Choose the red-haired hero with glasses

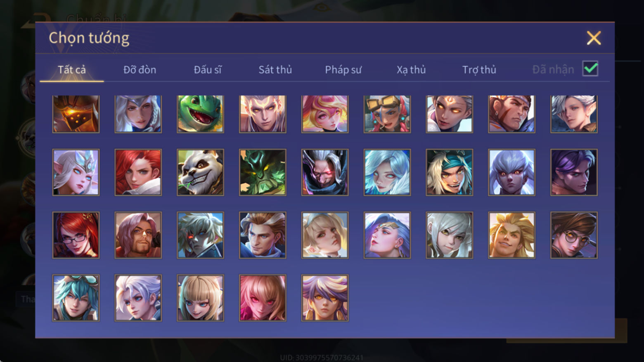point(76,235)
